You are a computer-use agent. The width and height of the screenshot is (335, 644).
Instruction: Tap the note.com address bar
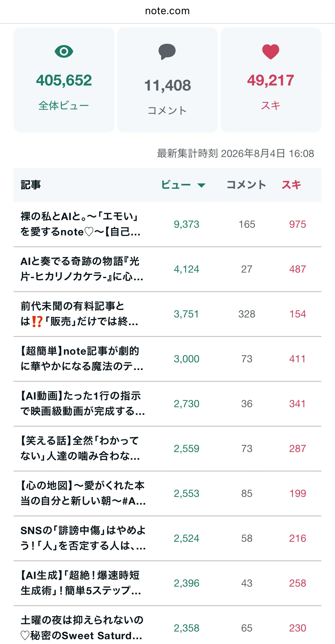coord(167,11)
